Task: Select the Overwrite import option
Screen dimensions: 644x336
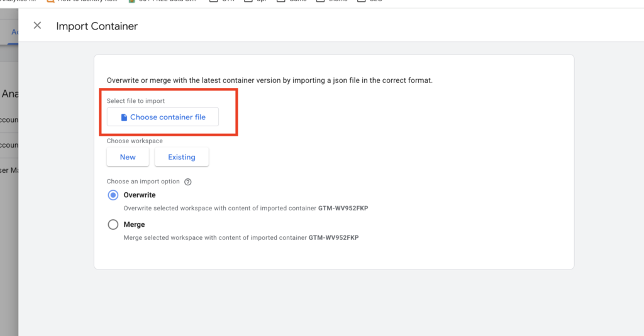Action: (113, 195)
